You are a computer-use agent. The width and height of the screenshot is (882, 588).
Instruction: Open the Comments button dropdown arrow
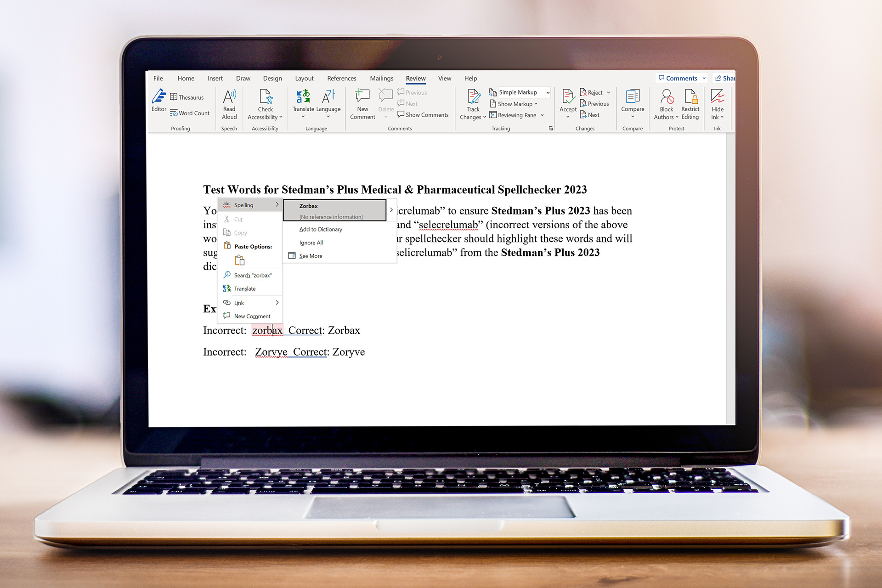(704, 78)
